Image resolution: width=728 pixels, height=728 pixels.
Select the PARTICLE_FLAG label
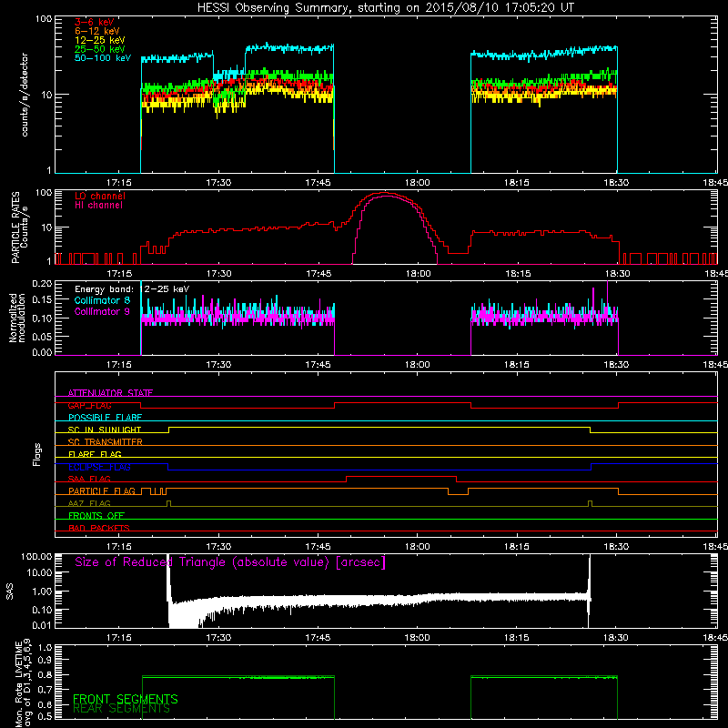[x=102, y=490]
